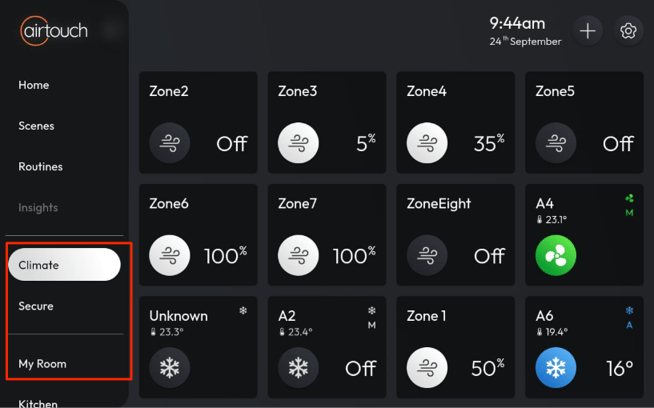654x408 pixels.
Task: Adjust the Zone6 100% airflow value
Action: (226, 256)
